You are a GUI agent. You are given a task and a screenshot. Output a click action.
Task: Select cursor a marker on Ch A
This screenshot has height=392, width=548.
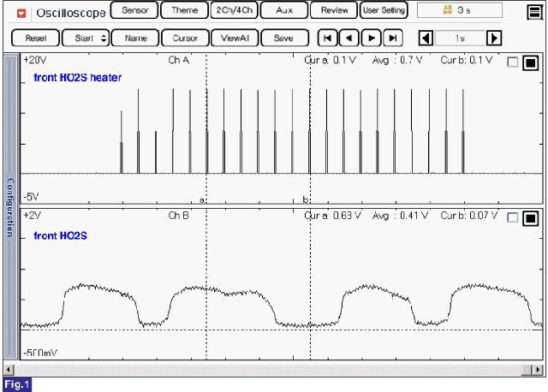[x=202, y=200]
